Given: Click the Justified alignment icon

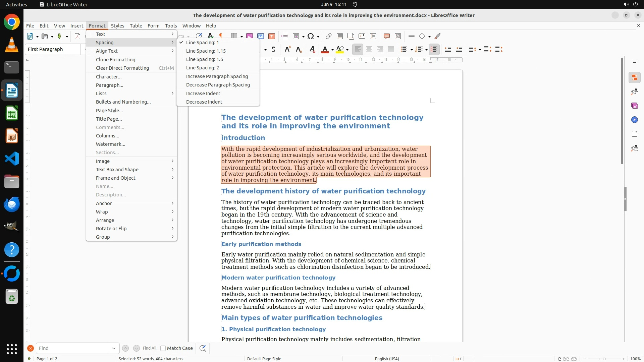Looking at the screenshot, I should tap(391, 50).
